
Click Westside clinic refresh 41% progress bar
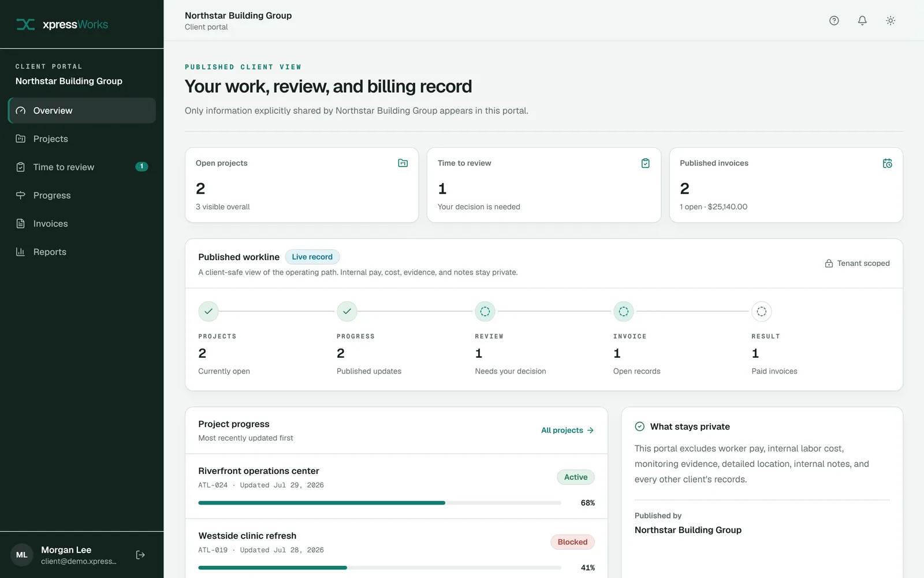(x=379, y=568)
